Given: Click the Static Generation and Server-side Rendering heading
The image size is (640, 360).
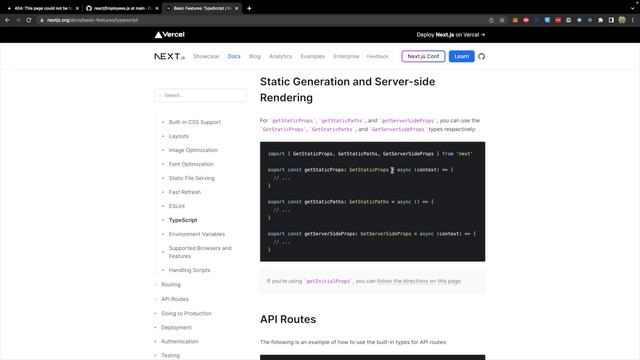Looking at the screenshot, I should click(x=347, y=89).
